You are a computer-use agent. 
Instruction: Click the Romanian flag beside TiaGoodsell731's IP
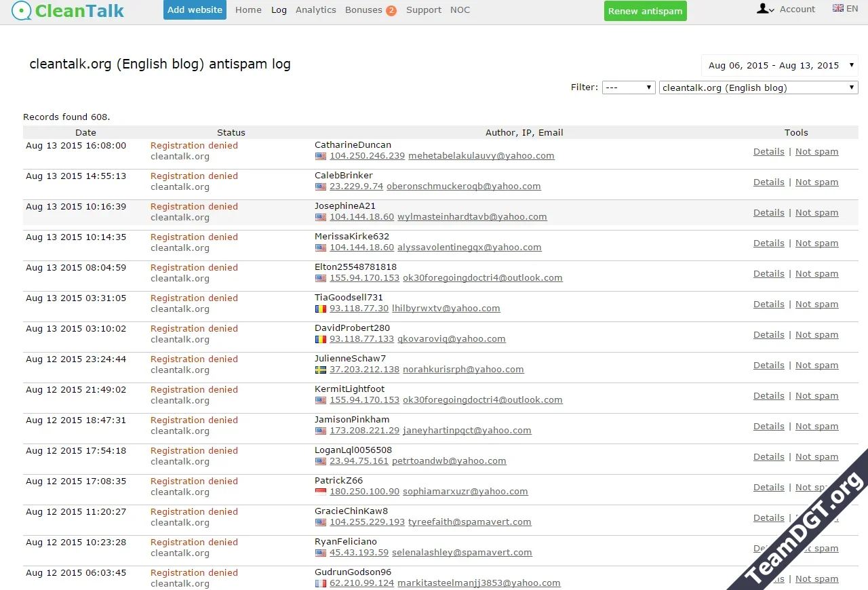coord(321,309)
